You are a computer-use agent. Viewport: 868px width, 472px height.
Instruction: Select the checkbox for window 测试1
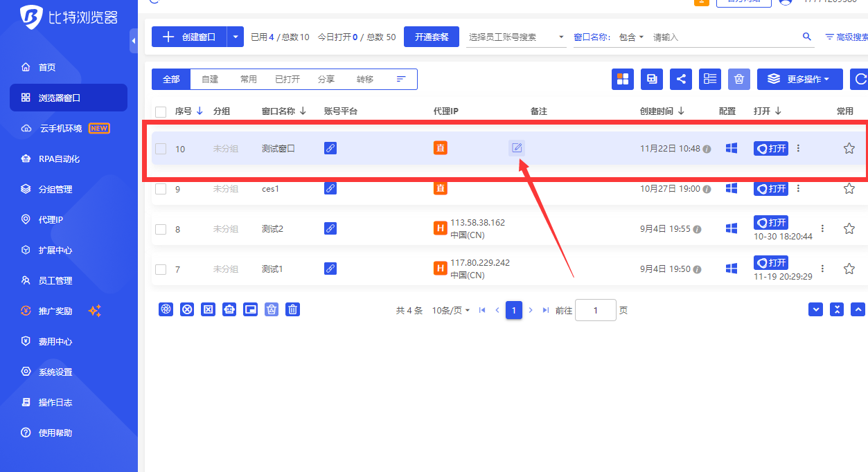pyautogui.click(x=161, y=269)
